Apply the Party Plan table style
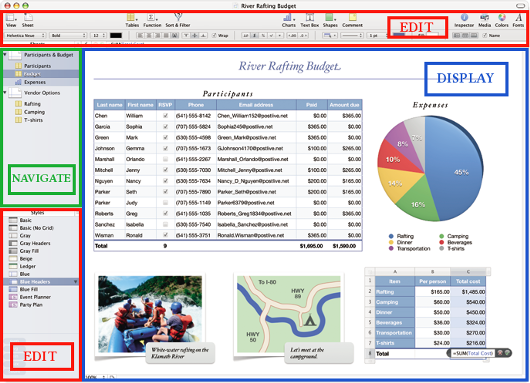Image resolution: width=530 pixels, height=383 pixels. tap(31, 305)
